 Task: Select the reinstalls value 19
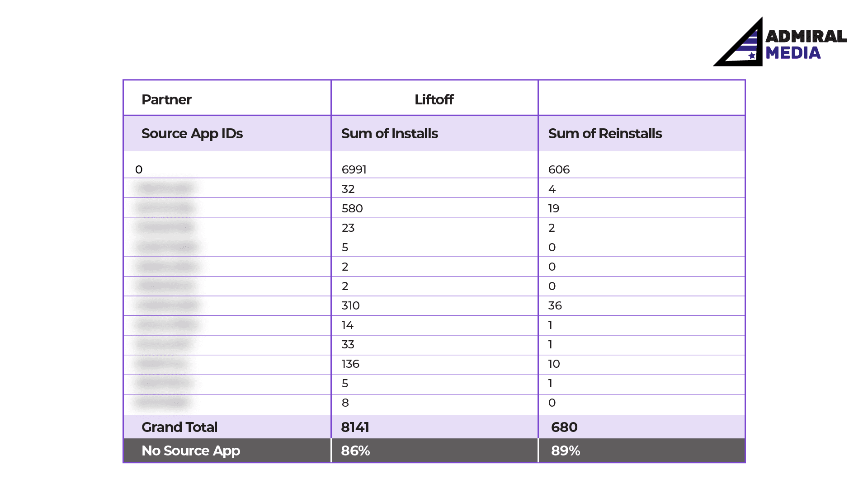tap(554, 208)
